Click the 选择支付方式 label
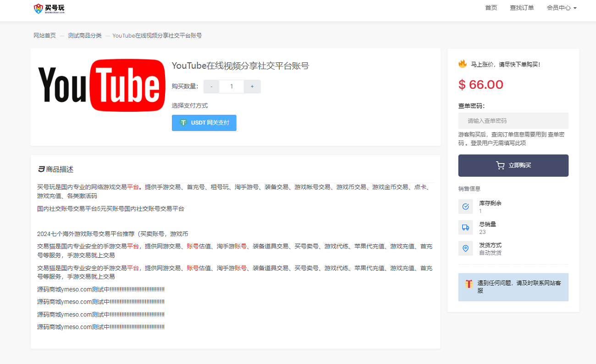The image size is (596, 364). pyautogui.click(x=190, y=105)
